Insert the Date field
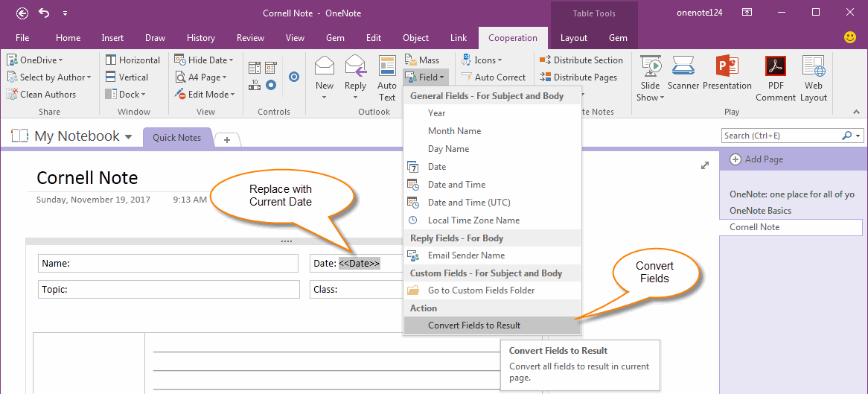 click(493, 166)
